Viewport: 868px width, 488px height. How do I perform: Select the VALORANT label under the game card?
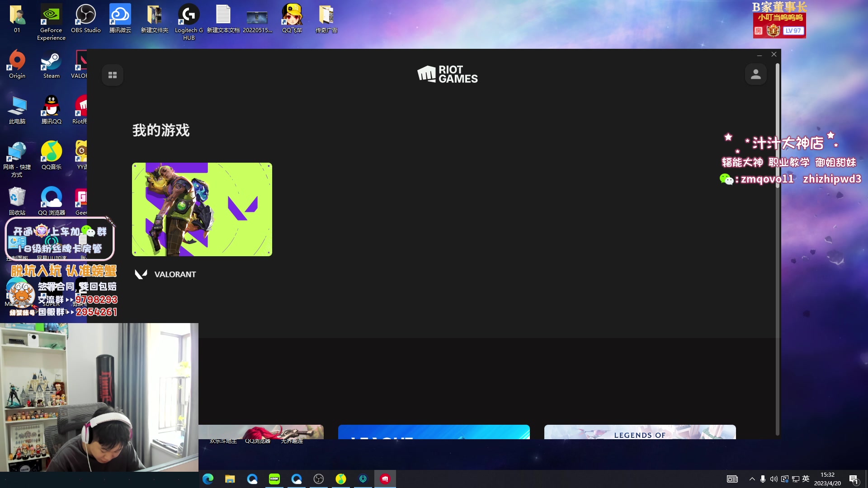175,274
